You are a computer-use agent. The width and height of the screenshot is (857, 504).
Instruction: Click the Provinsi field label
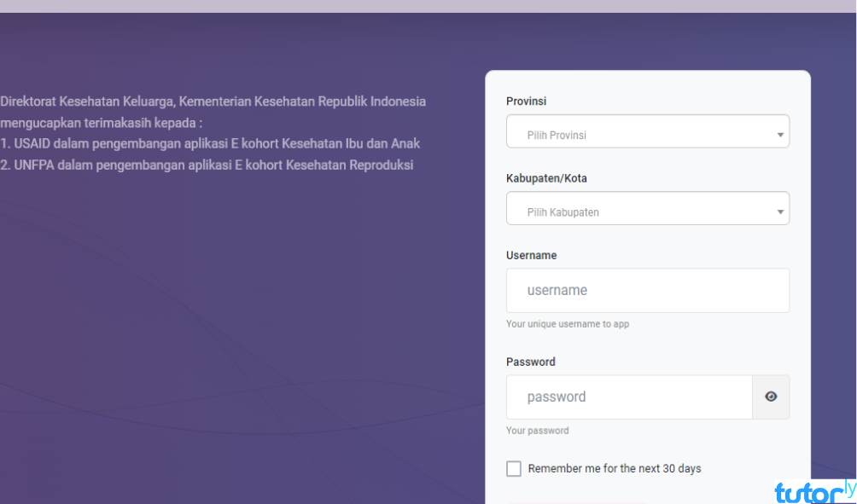[526, 101]
